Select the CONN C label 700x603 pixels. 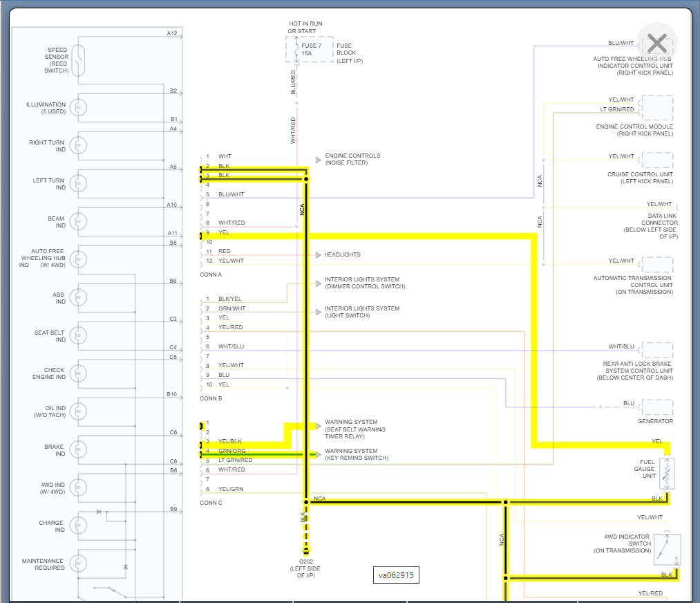click(211, 503)
